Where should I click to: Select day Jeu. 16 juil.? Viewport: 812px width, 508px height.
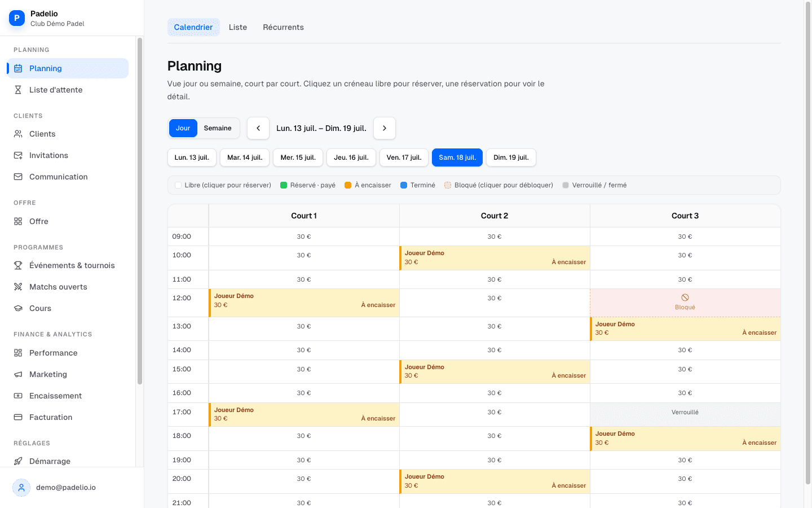tap(351, 157)
